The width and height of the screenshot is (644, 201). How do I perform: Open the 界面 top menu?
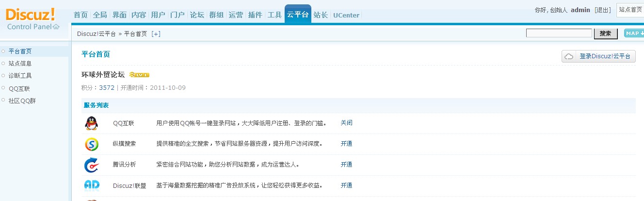click(x=119, y=15)
